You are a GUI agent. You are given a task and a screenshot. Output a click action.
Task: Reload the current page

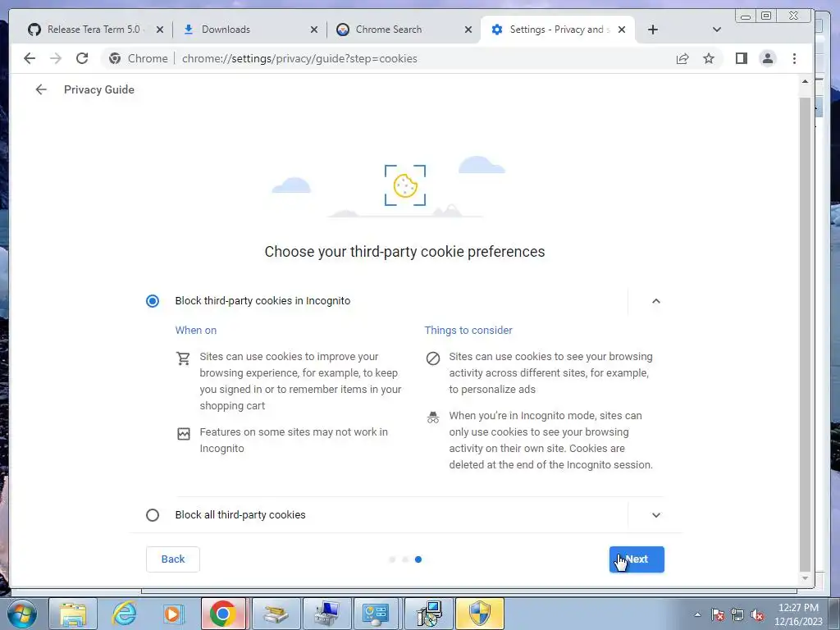82,58
